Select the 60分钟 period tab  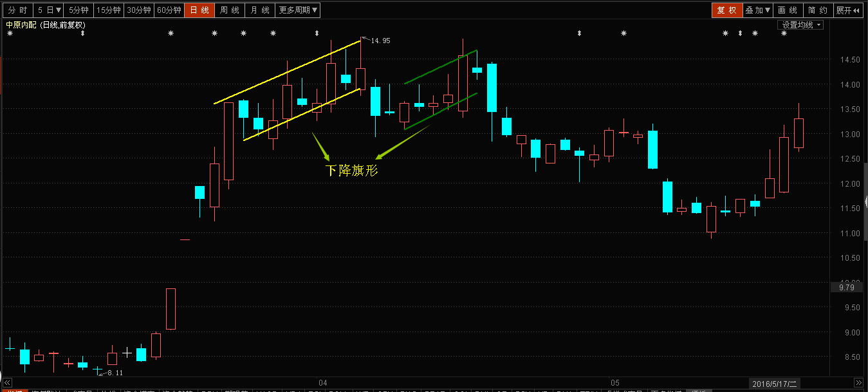point(169,10)
